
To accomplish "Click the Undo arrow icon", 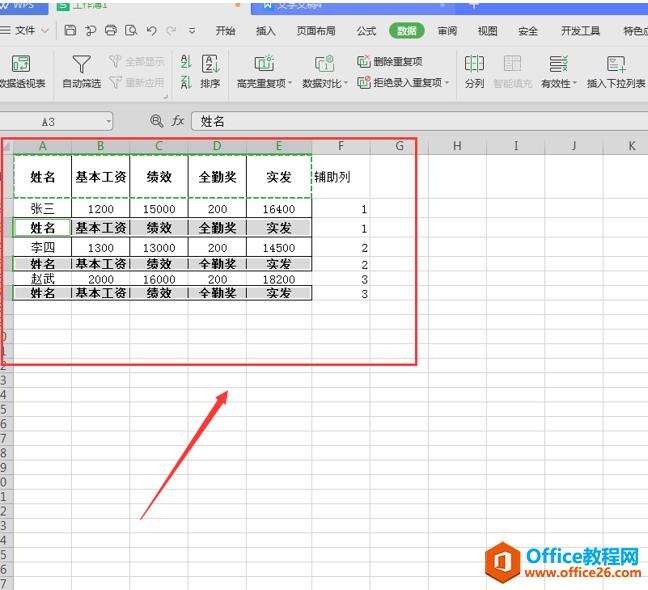I will pyautogui.click(x=152, y=31).
